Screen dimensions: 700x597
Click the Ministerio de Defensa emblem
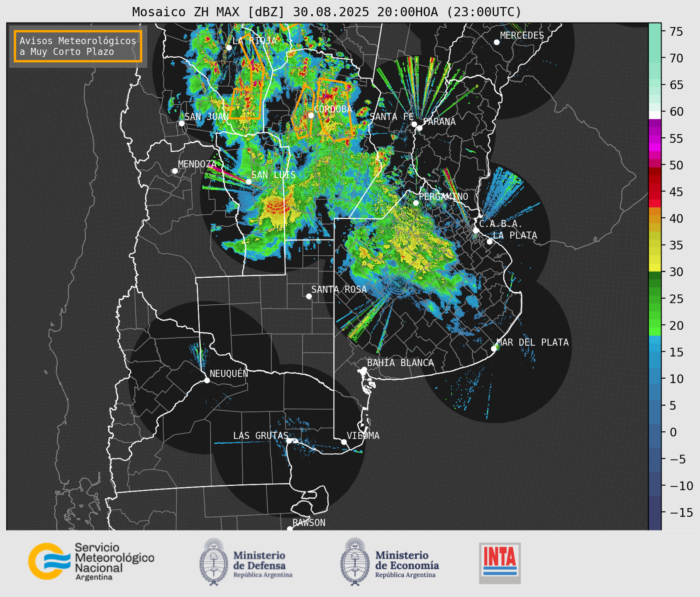coord(214,562)
